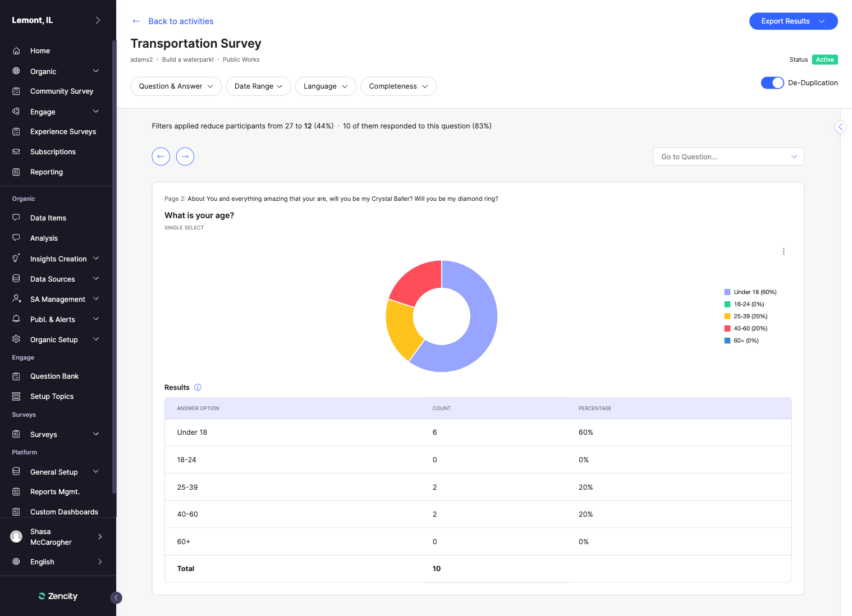Select Question Bank in the sidebar
This screenshot has height=616, width=852.
(x=54, y=376)
